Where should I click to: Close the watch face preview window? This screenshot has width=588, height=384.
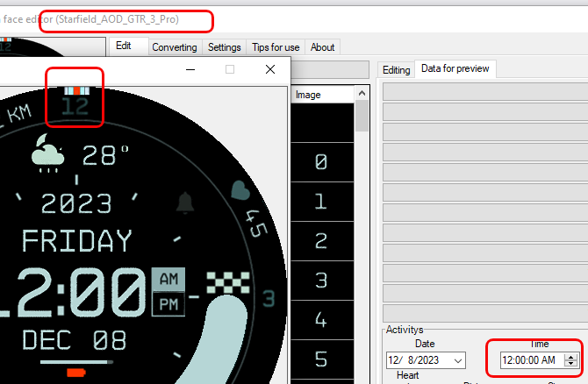[x=270, y=69]
